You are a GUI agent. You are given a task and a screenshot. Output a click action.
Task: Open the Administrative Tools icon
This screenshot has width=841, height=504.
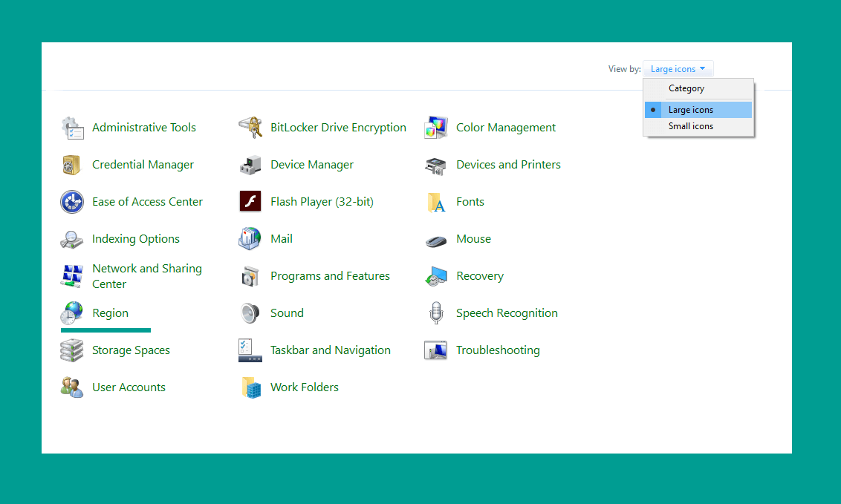[x=72, y=128]
